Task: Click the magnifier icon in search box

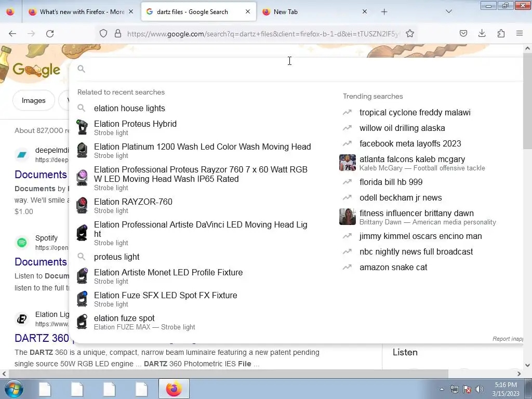Action: pos(81,69)
